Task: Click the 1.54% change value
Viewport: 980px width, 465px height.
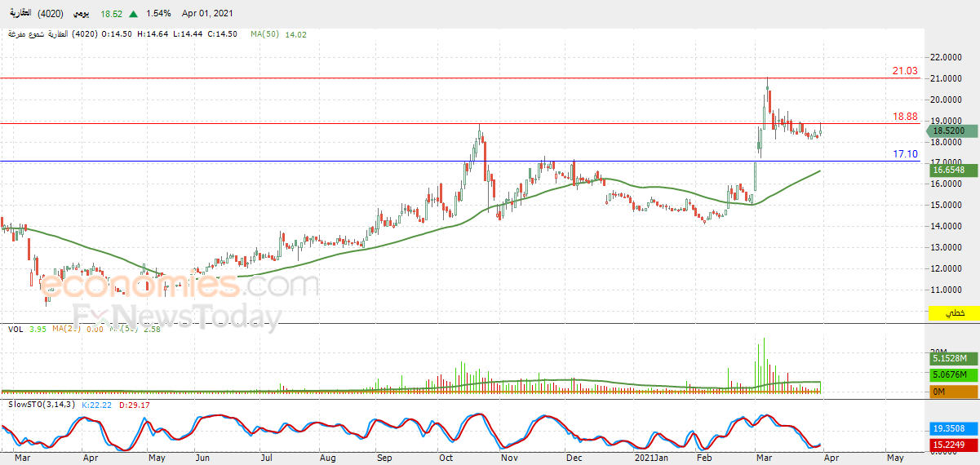Action: 158,14
